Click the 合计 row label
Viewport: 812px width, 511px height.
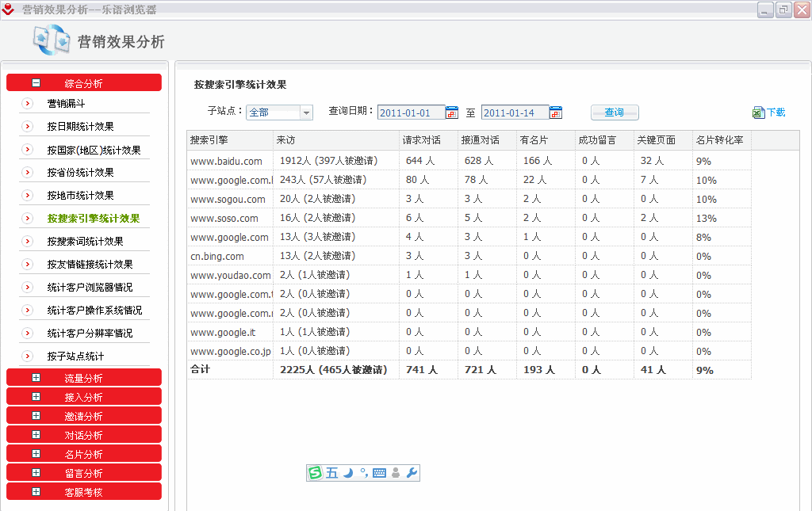(x=200, y=369)
